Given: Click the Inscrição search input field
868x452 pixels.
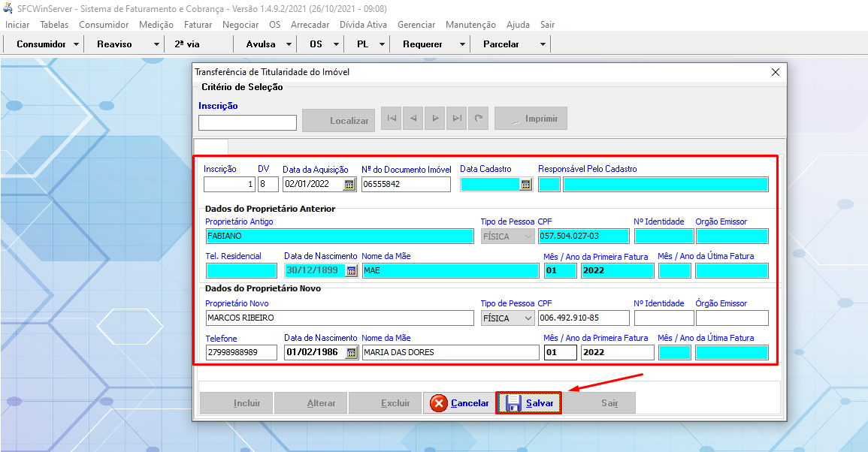Looking at the screenshot, I should [247, 122].
